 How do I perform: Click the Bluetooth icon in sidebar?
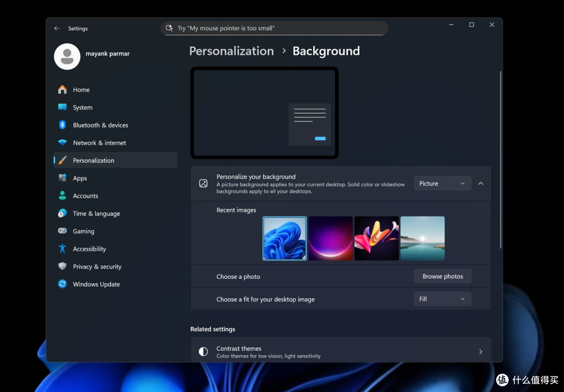click(x=63, y=125)
